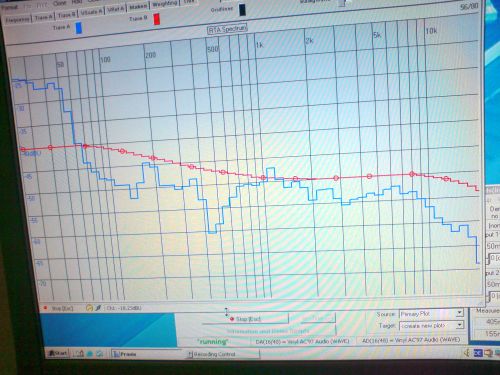Click the RTA Spectrum plot title label
Screen dimensions: 500x375
click(227, 29)
